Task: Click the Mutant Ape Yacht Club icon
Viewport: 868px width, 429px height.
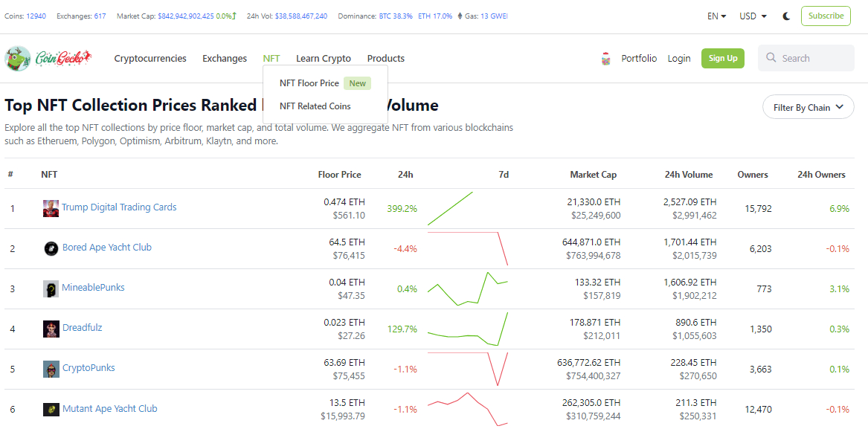Action: point(51,409)
